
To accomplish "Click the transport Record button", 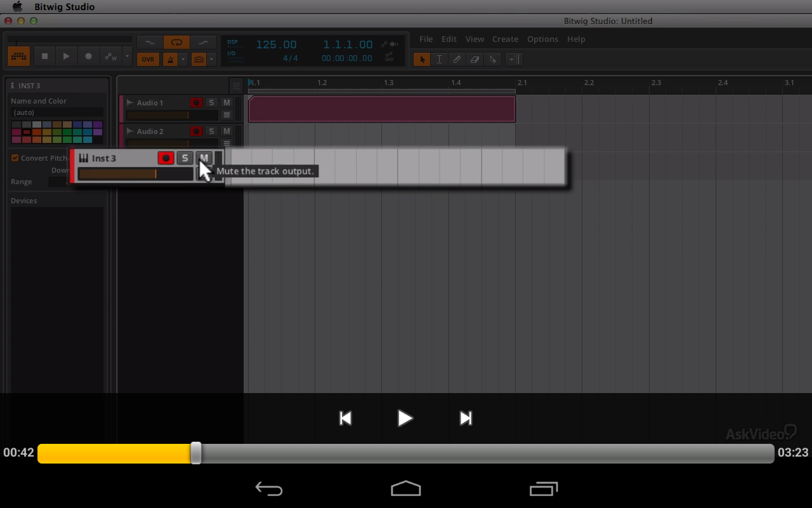I will click(x=88, y=57).
